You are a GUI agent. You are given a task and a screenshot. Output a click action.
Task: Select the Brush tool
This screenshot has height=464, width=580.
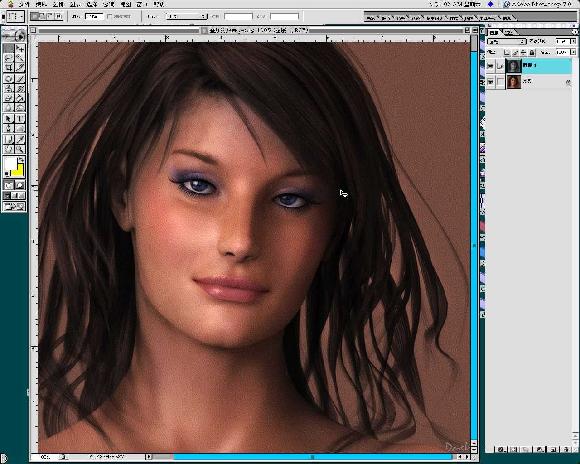(x=20, y=79)
